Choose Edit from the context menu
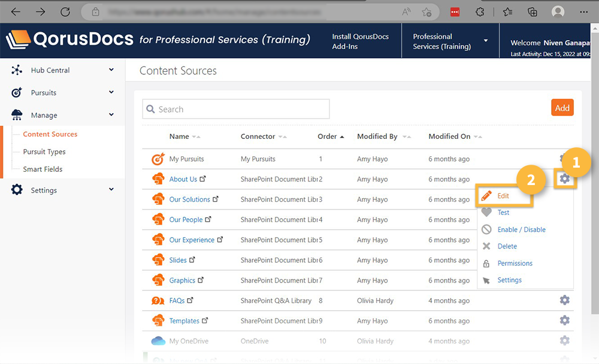This screenshot has width=599, height=364. [504, 196]
